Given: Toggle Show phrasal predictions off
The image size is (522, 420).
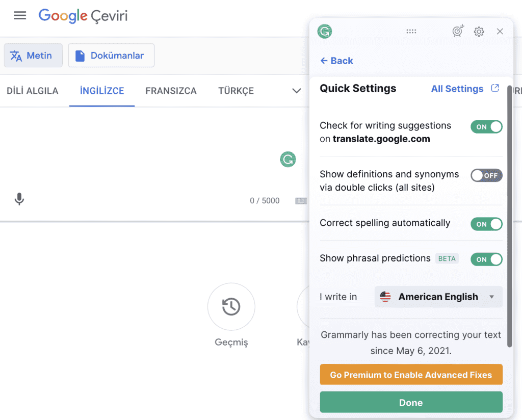Looking at the screenshot, I should pyautogui.click(x=486, y=259).
